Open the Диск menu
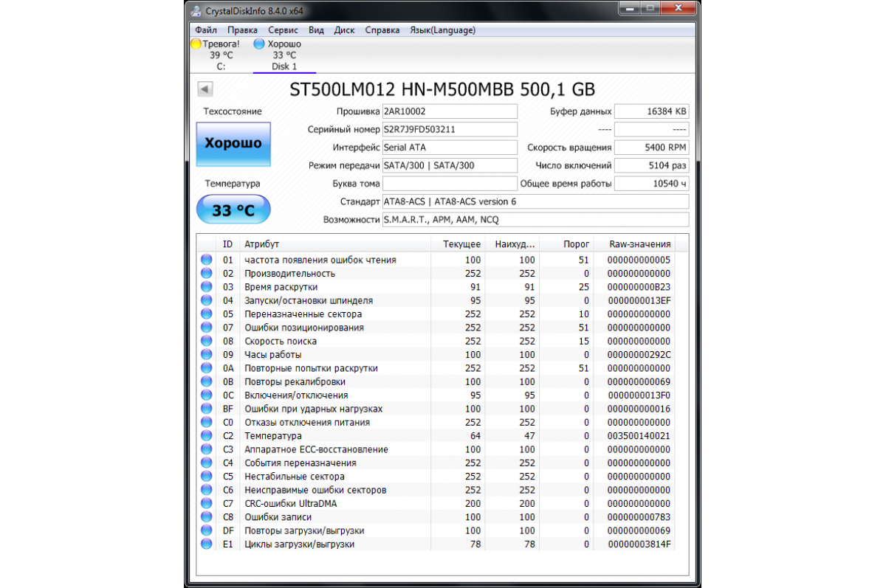This screenshot has height=588, width=886. coord(345,30)
